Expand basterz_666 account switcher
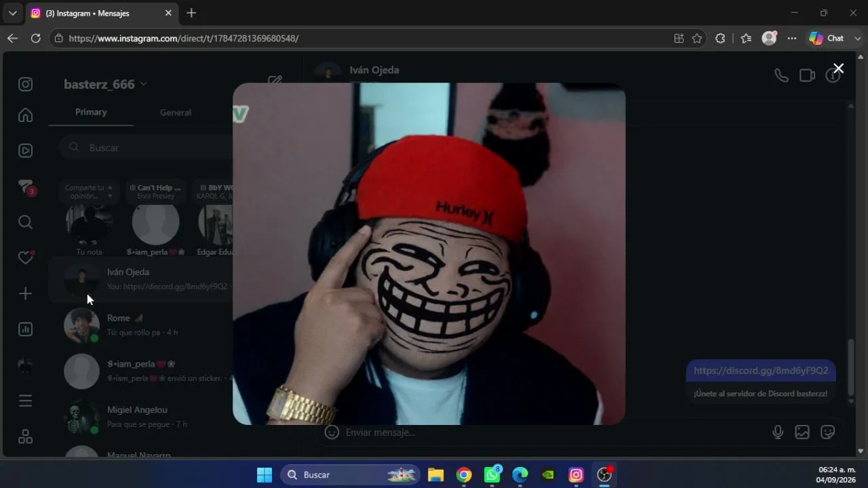 105,84
